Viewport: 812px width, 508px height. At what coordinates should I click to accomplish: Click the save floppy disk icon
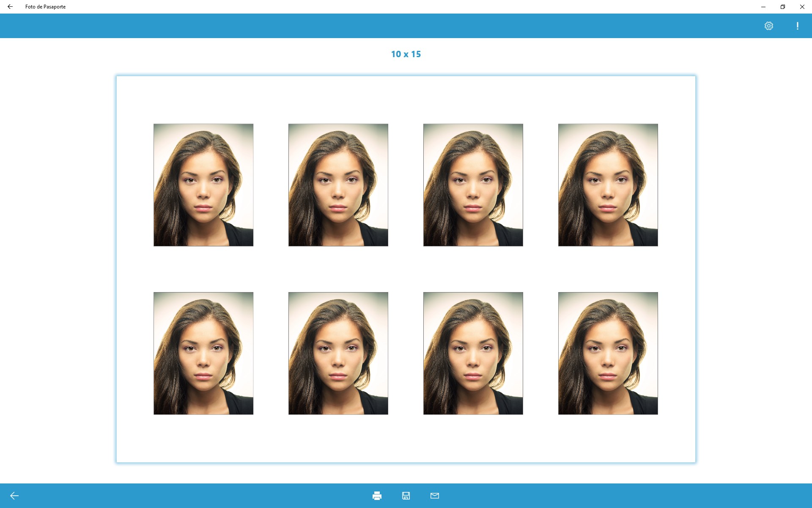[406, 496]
